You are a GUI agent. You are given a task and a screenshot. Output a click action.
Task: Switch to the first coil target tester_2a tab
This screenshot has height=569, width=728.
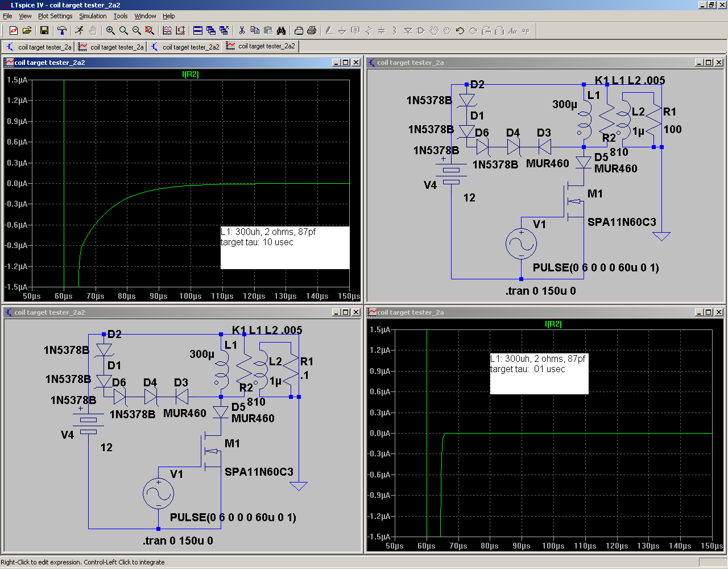(39, 47)
